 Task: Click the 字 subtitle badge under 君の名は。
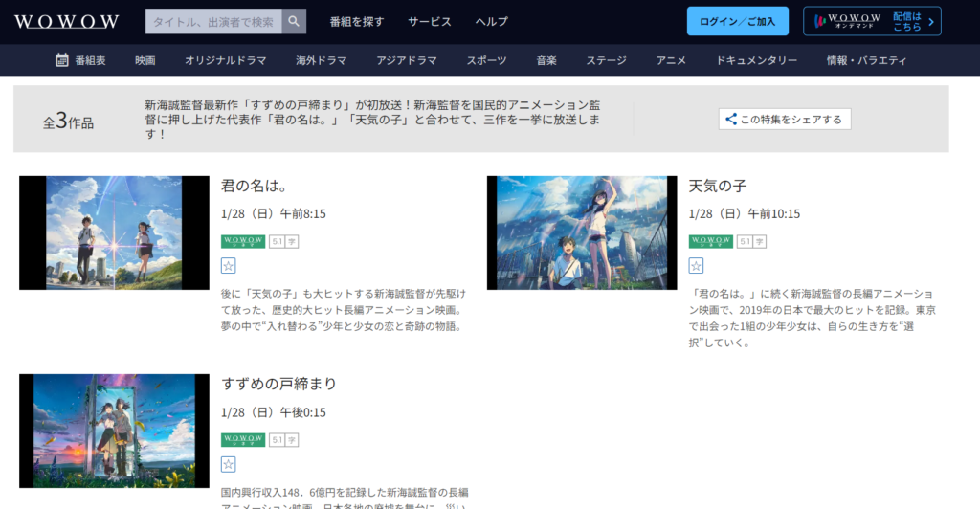(x=292, y=241)
